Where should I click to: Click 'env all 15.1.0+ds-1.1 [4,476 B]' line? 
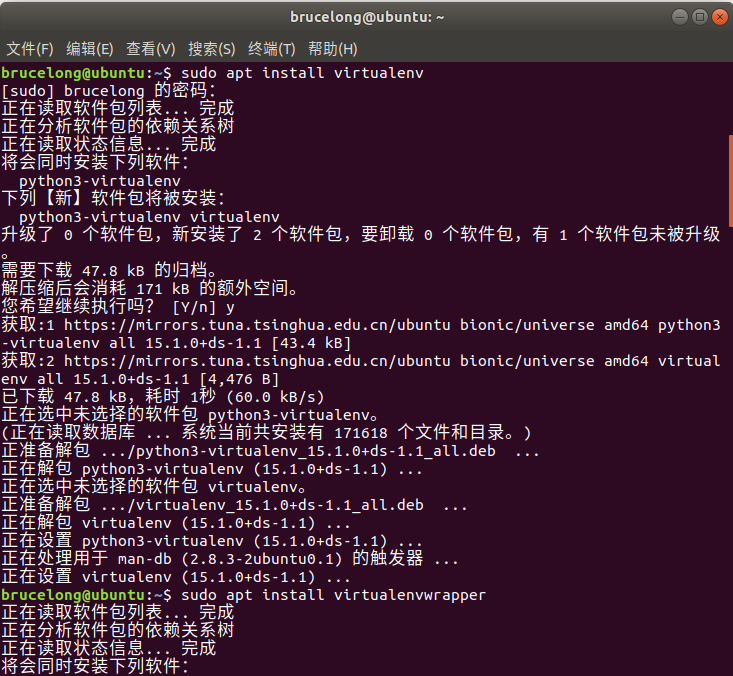[x=140, y=379]
